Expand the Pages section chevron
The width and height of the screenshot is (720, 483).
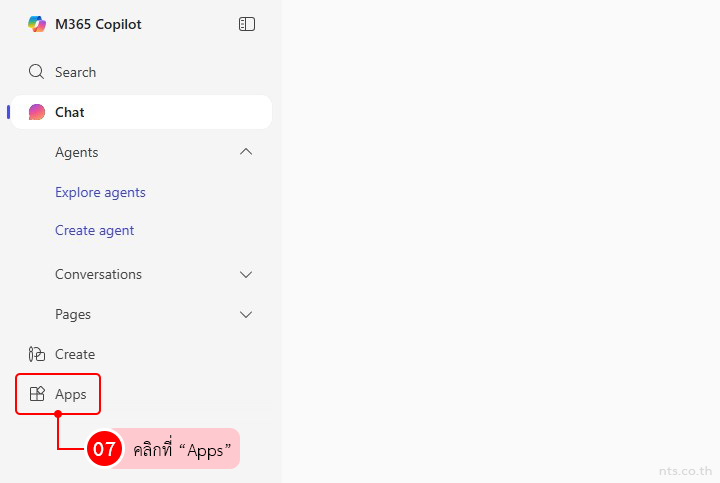coord(246,314)
